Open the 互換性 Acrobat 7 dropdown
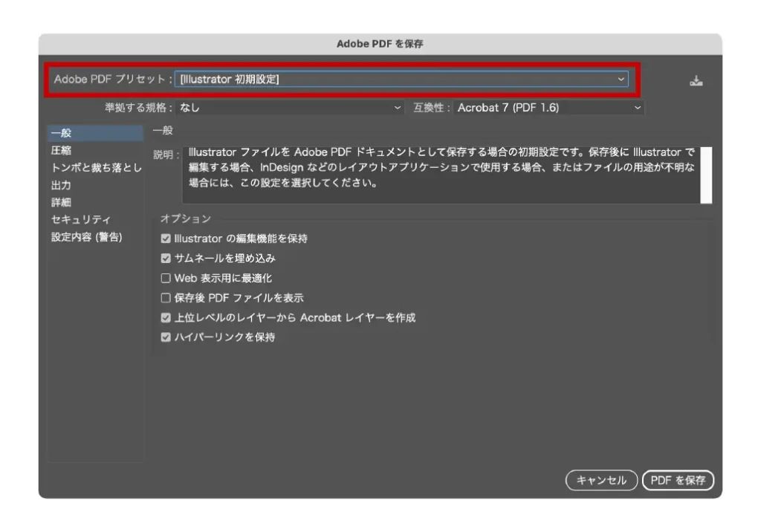This screenshot has height=532, width=761. click(548, 108)
